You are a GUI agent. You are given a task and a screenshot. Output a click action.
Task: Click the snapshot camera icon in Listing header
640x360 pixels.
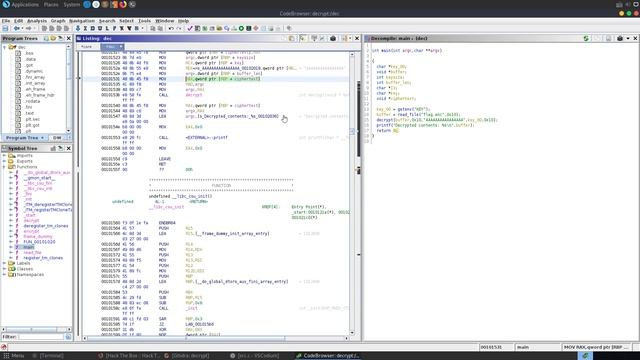(x=333, y=38)
